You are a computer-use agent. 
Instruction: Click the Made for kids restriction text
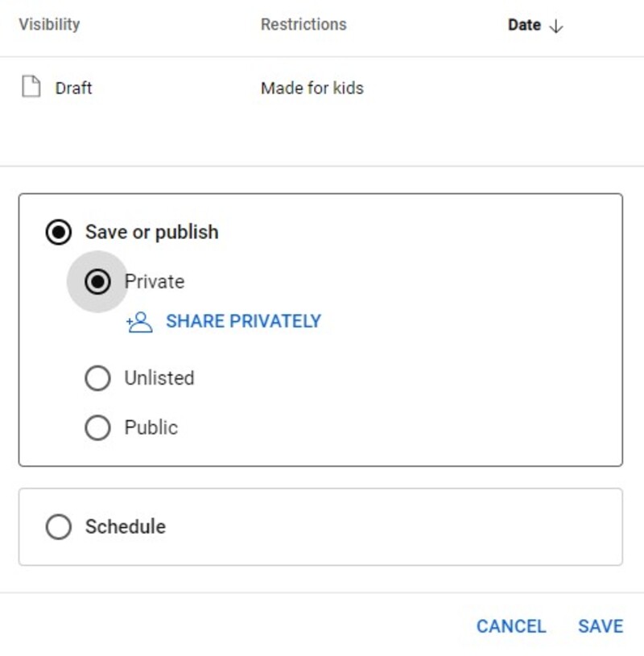click(x=312, y=89)
